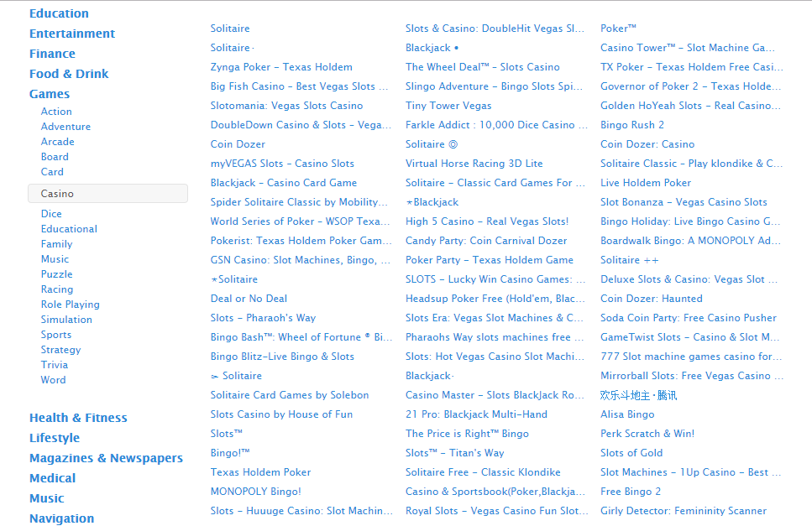The image size is (812, 526).
Task: Open the Health & Fitness category
Action: pos(78,418)
